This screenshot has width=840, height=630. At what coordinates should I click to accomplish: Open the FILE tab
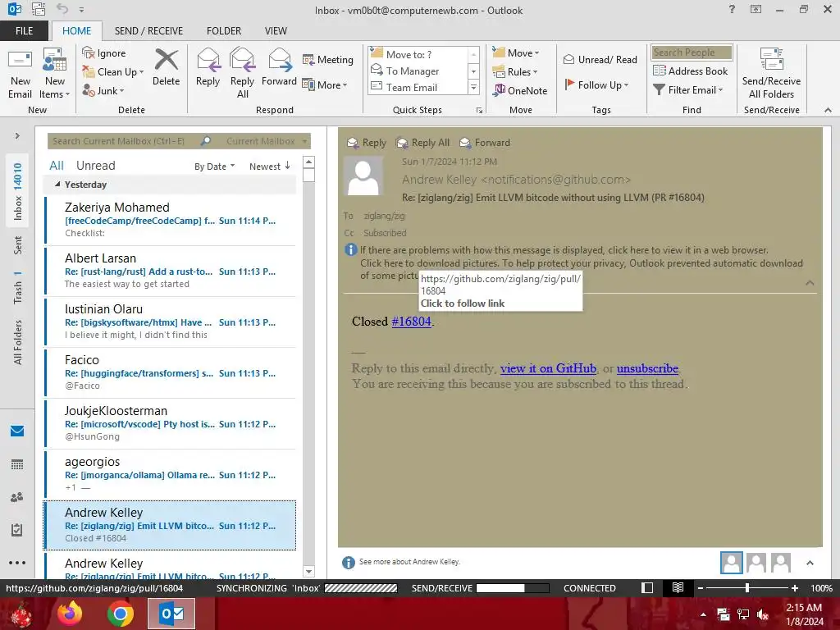(x=24, y=31)
